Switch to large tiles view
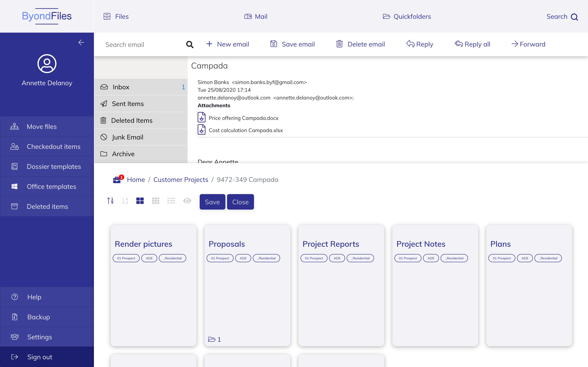The width and height of the screenshot is (588, 367). (x=140, y=201)
